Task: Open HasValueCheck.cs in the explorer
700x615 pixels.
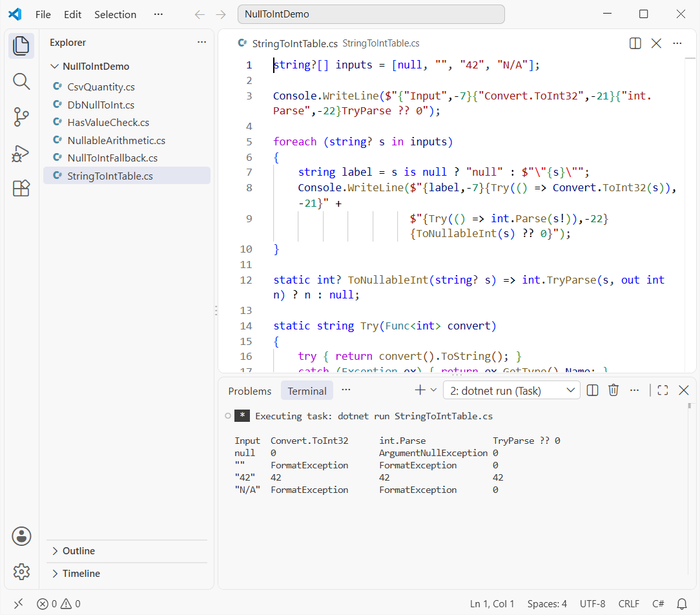Action: click(x=127, y=122)
